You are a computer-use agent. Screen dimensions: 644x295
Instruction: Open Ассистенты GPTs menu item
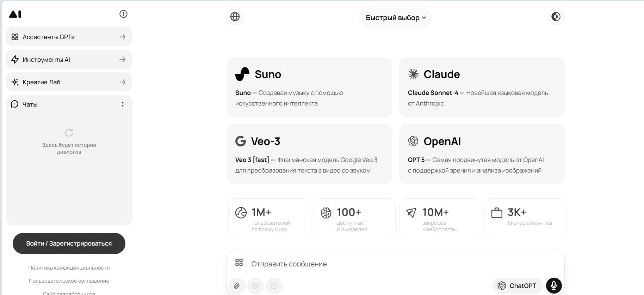point(69,37)
